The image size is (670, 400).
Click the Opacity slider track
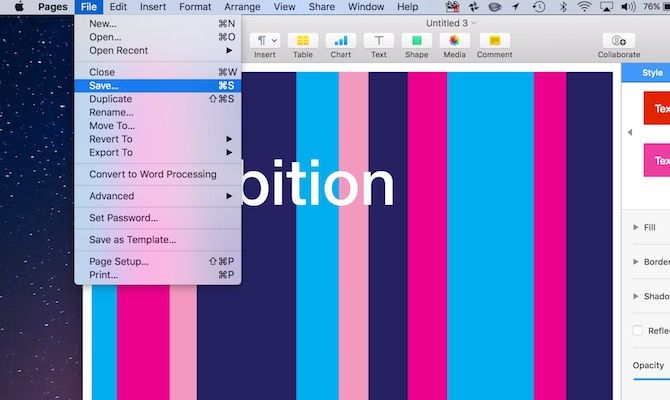tap(652, 379)
